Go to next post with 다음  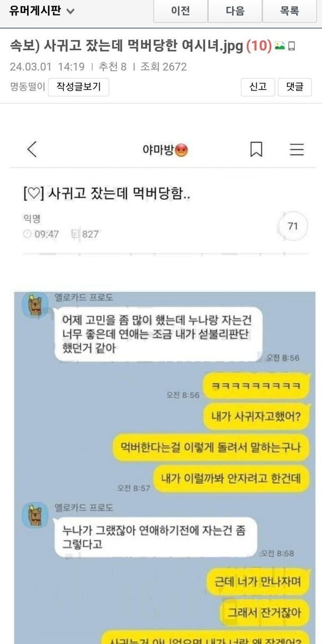click(x=235, y=11)
